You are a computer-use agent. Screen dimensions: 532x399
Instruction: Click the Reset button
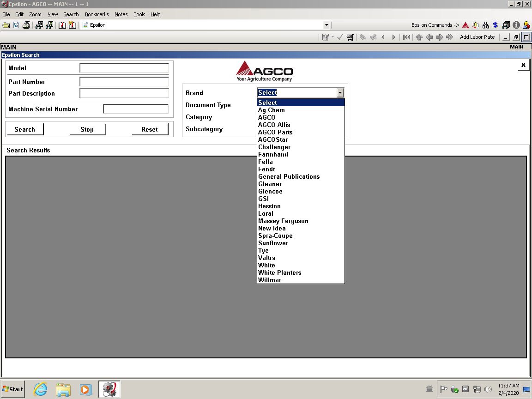(150, 129)
